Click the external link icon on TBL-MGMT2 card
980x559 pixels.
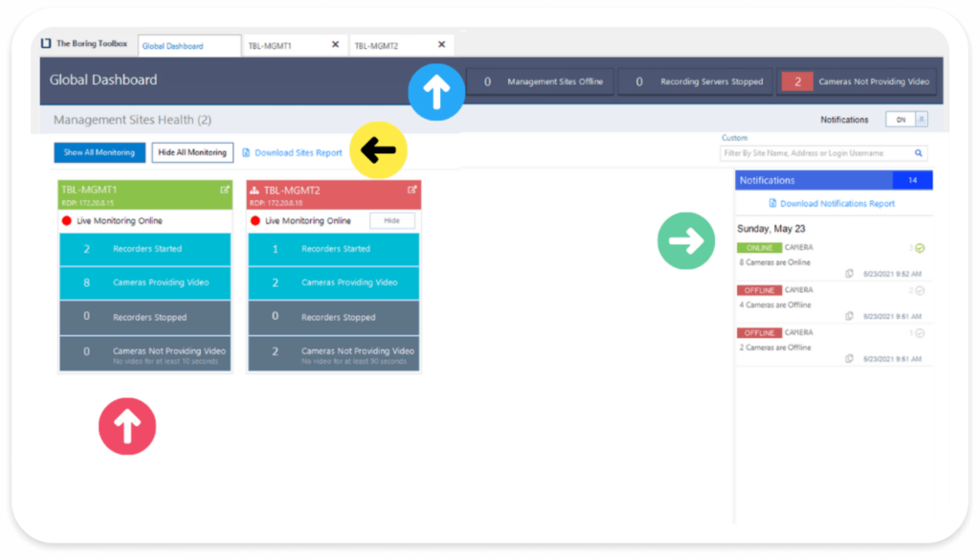click(x=411, y=190)
